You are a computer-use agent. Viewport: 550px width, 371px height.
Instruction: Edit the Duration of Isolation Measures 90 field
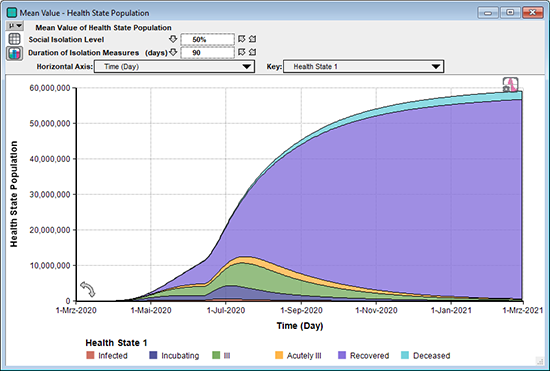pyautogui.click(x=207, y=53)
